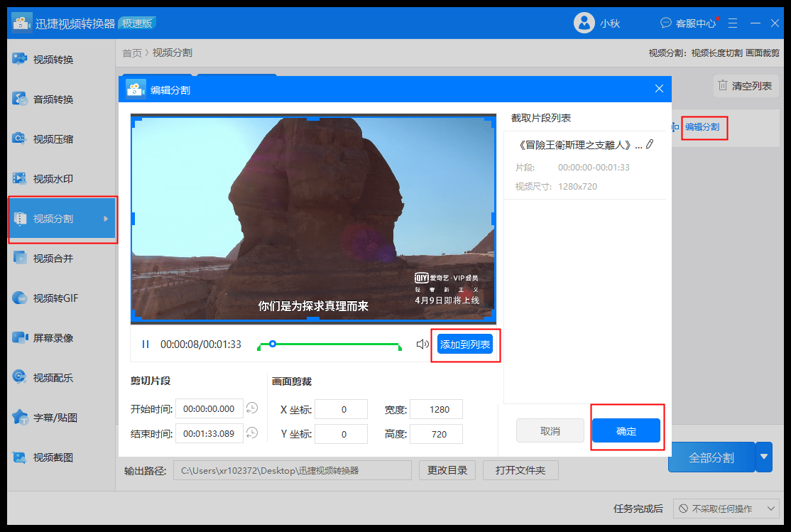The height and width of the screenshot is (532, 791).
Task: Click the 编辑分割 link
Action: click(x=702, y=127)
